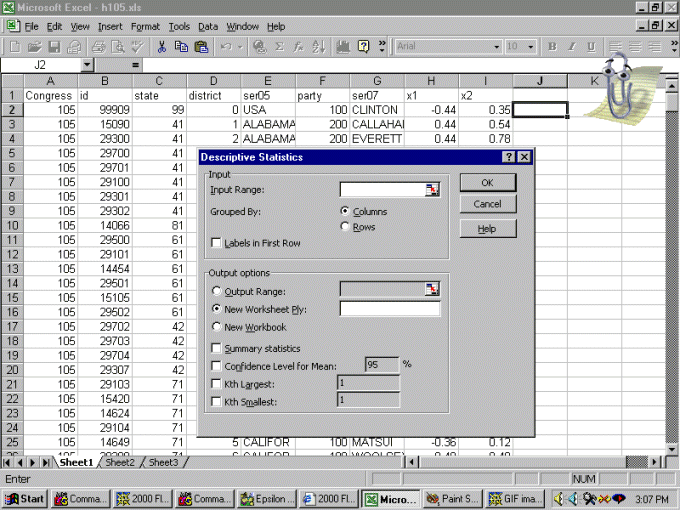Toggle the Bold formatting icon
Image resolution: width=680 pixels, height=510 pixels.
pos(551,46)
